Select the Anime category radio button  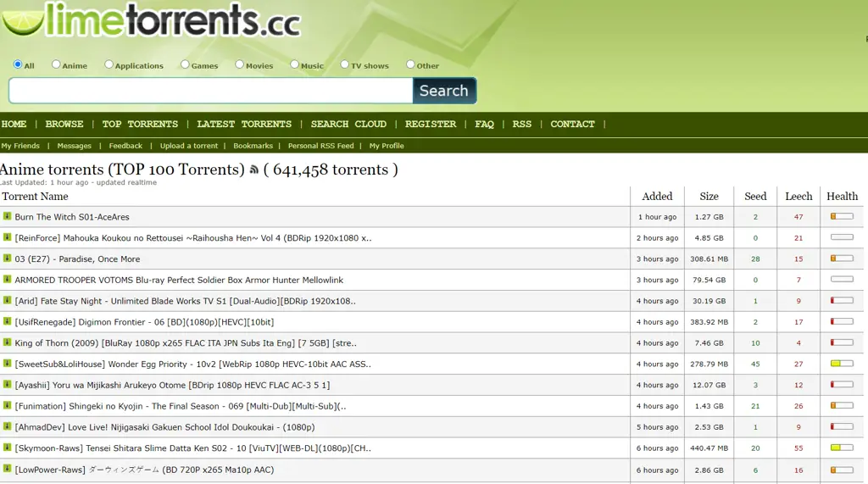tap(56, 64)
